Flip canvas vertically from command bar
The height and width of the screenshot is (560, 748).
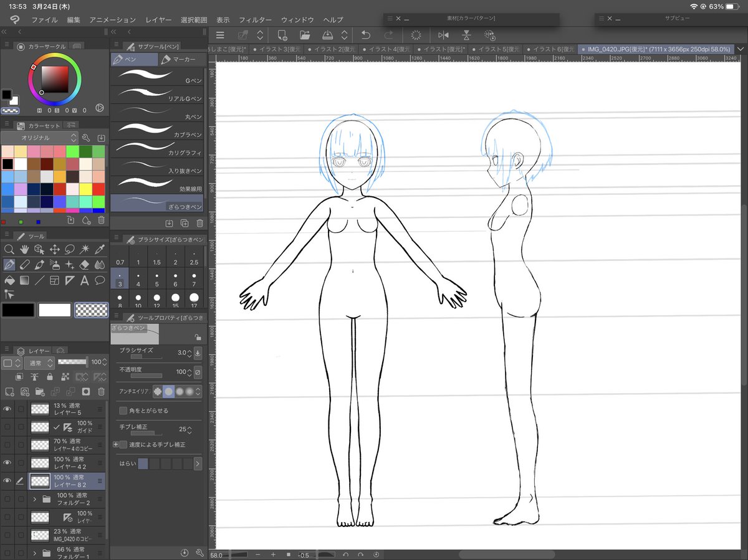[x=466, y=36]
